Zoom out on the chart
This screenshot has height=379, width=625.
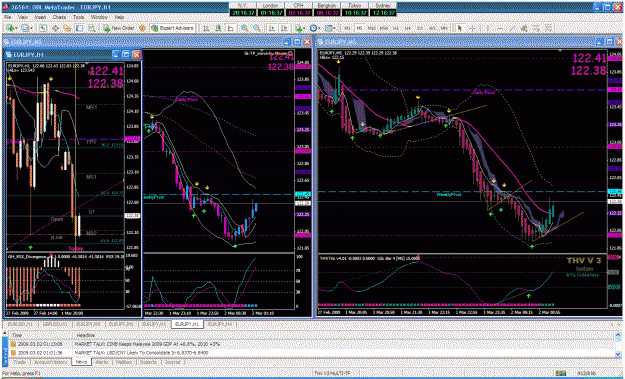click(257, 28)
